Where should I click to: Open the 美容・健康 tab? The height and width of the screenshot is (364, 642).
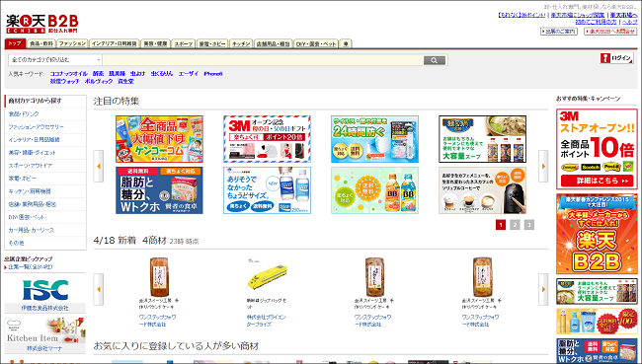coord(155,43)
